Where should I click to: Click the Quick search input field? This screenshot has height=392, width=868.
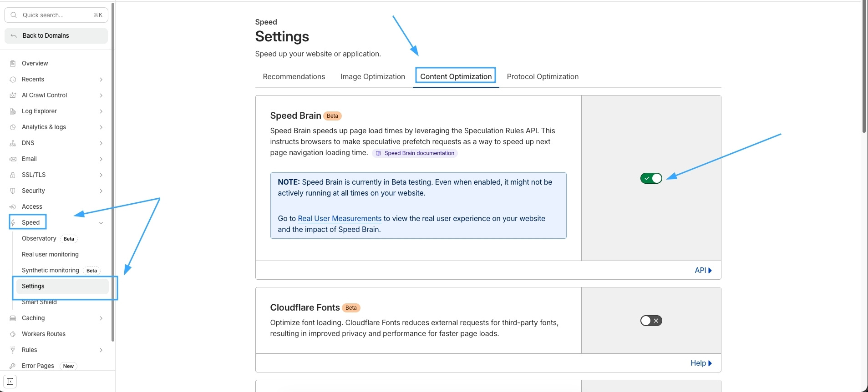click(56, 15)
